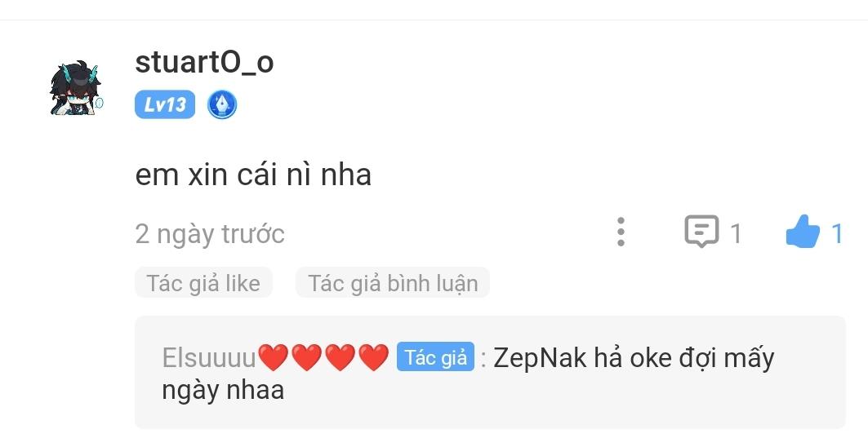Image resolution: width=868 pixels, height=447 pixels.
Task: Tap the red hearts beside Elsuuuu
Action: (324, 357)
